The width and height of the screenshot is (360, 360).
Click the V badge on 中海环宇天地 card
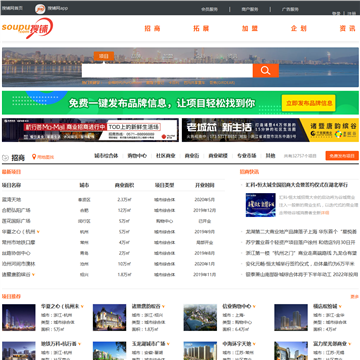click(254, 344)
